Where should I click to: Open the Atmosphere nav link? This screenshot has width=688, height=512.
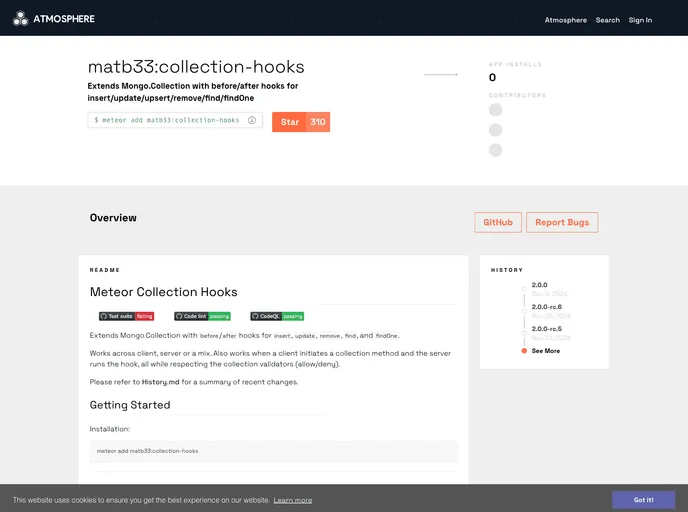pyautogui.click(x=566, y=20)
